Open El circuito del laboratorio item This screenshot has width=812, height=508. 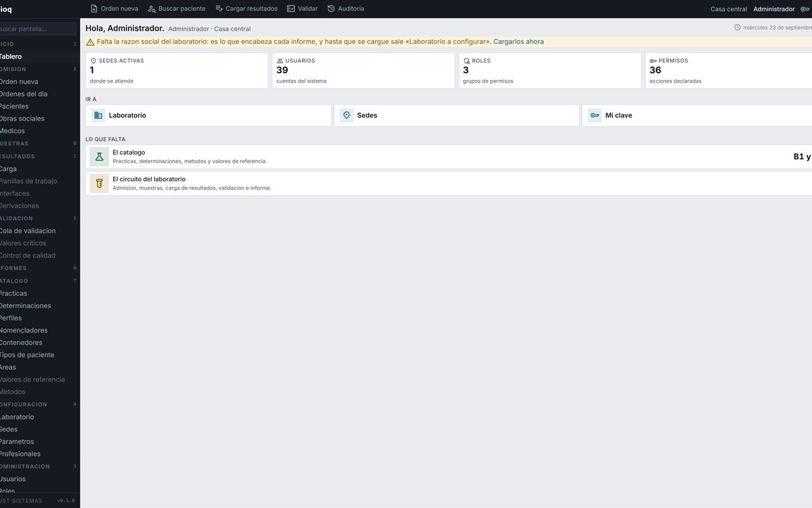(x=449, y=184)
